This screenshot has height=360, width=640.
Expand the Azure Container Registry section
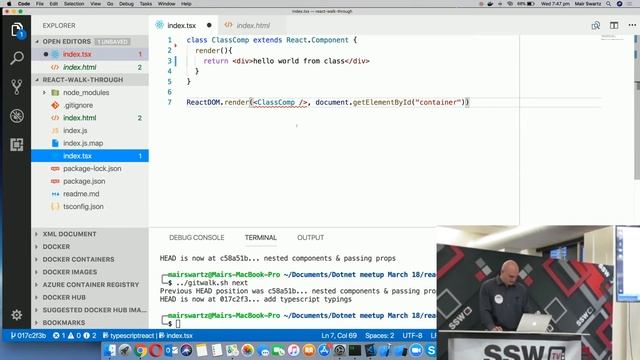click(x=91, y=284)
